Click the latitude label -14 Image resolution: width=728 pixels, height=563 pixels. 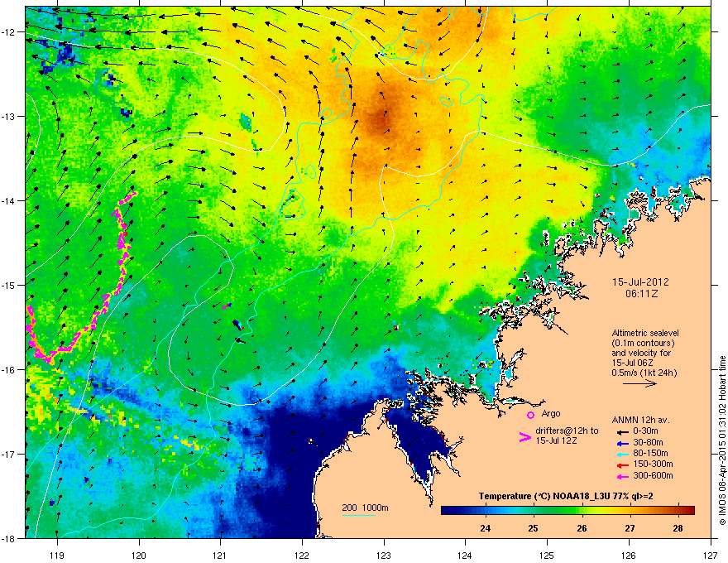[x=9, y=201]
